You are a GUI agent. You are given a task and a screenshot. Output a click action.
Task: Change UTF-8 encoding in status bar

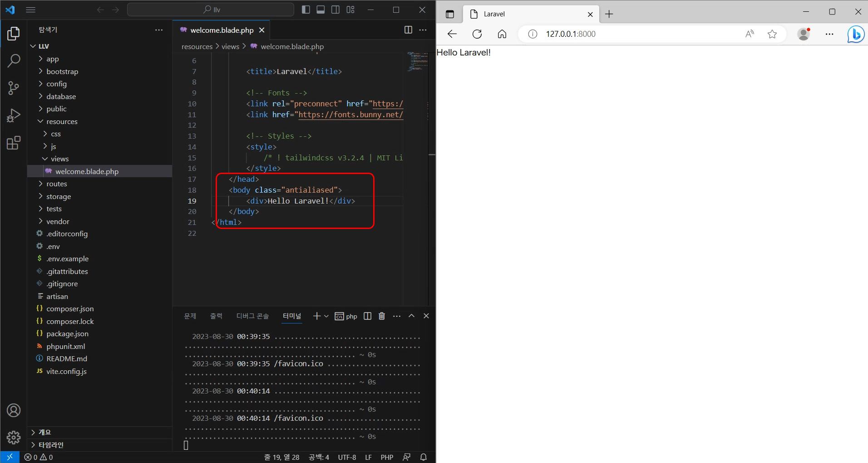[347, 458]
